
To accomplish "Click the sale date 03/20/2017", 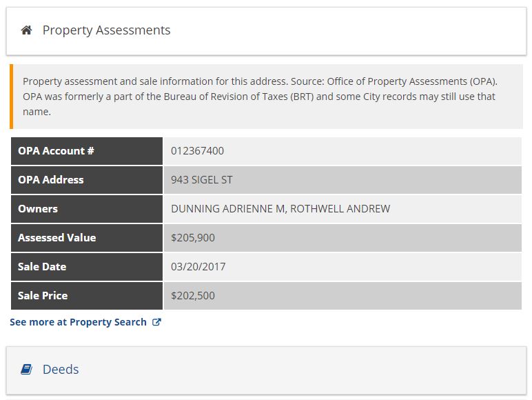I will (198, 267).
